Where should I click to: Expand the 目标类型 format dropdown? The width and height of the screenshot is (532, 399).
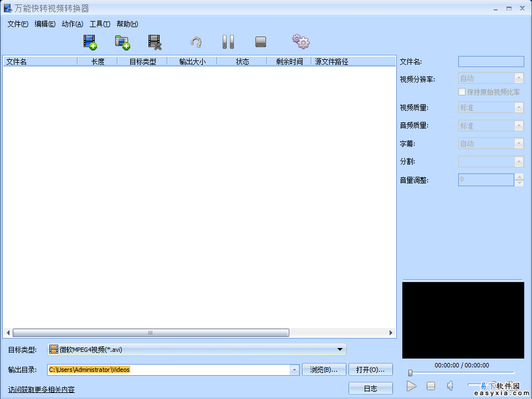tap(340, 349)
